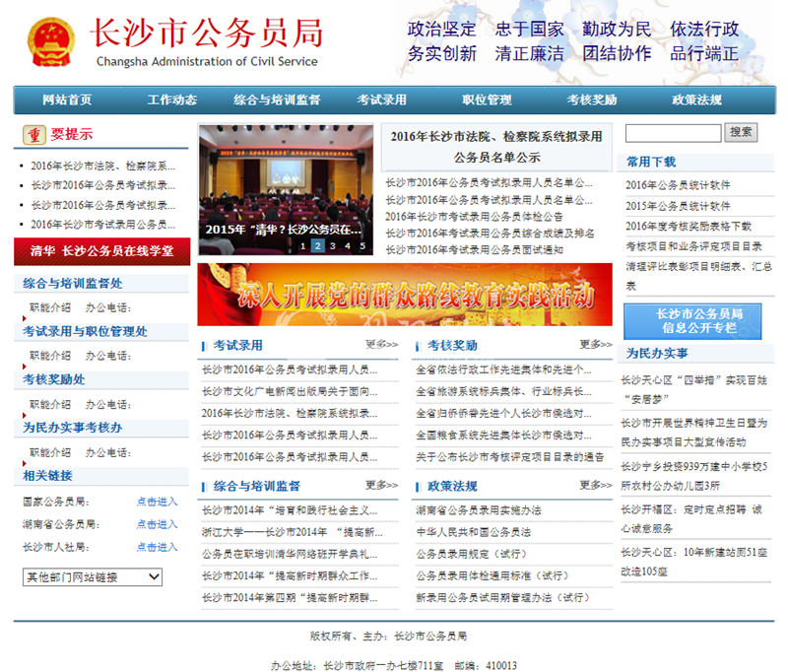
Task: Select slideshow page 2 indicator
Action: [x=317, y=245]
